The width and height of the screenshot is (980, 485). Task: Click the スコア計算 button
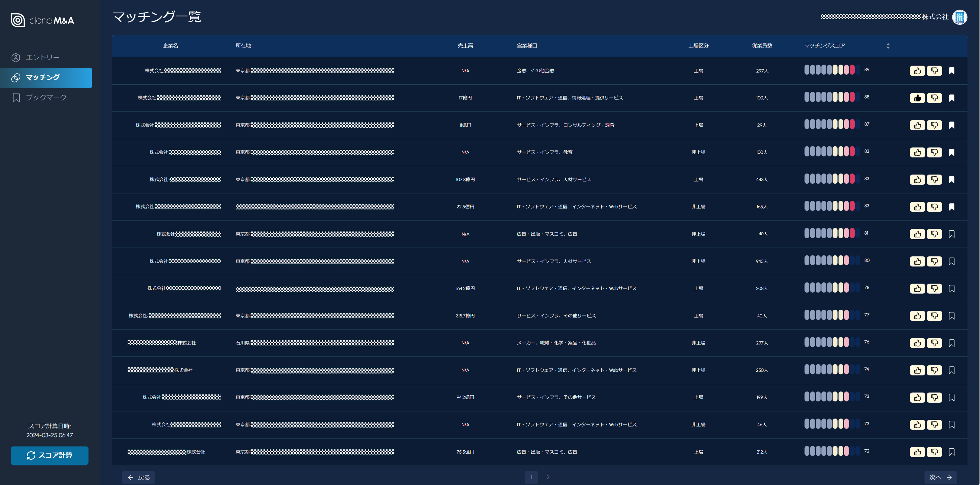tap(50, 455)
